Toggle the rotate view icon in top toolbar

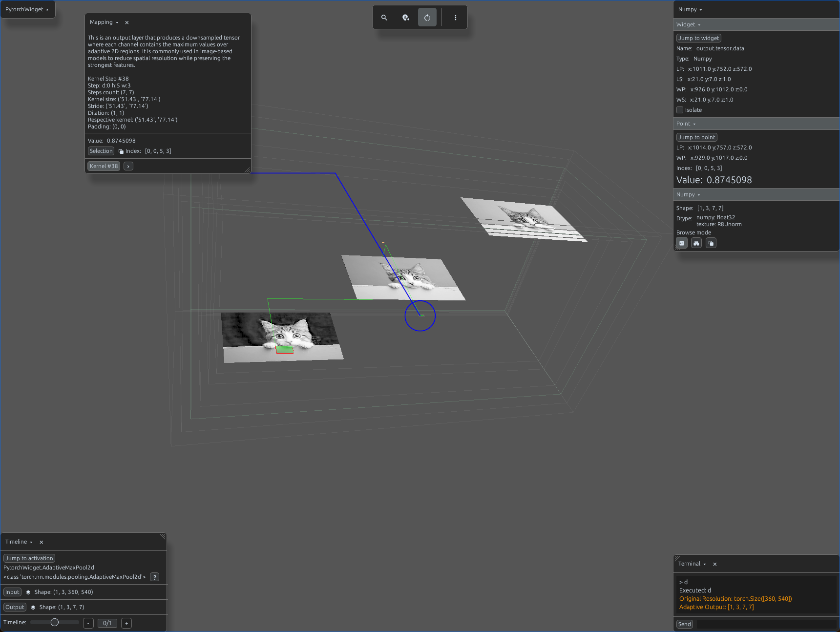click(x=427, y=18)
